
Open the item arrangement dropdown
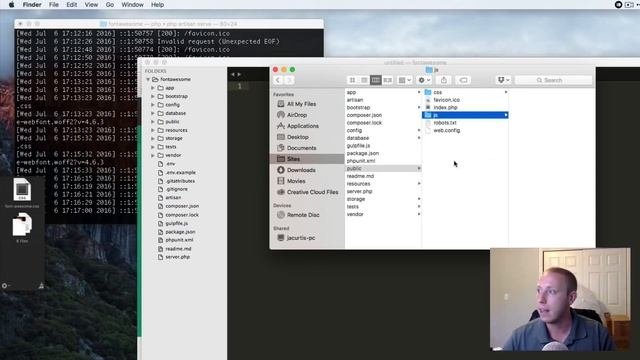405,80
